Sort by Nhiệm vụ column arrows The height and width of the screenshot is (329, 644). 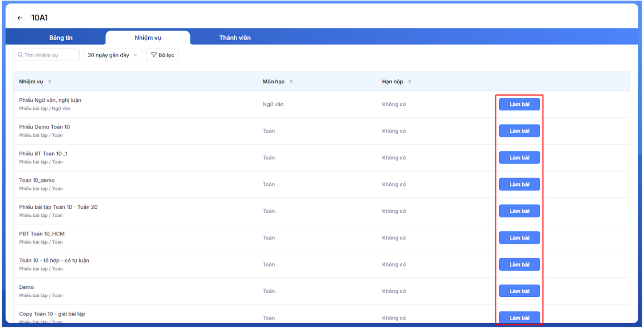(x=49, y=82)
